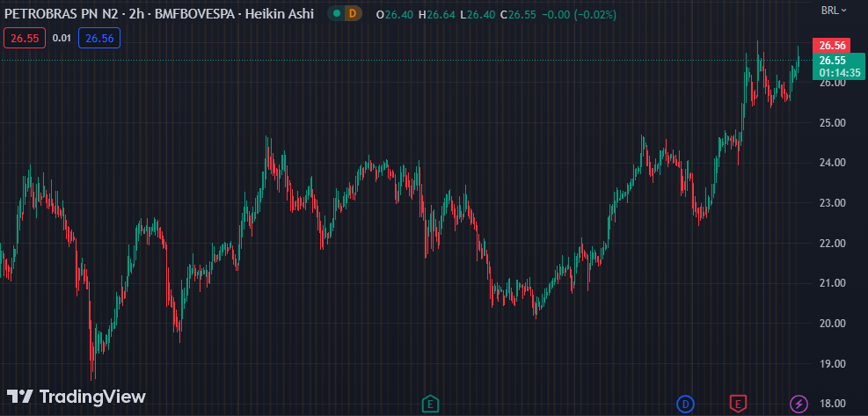
Task: Click the −0.00 (−0.02%) change value
Action: tap(579, 15)
